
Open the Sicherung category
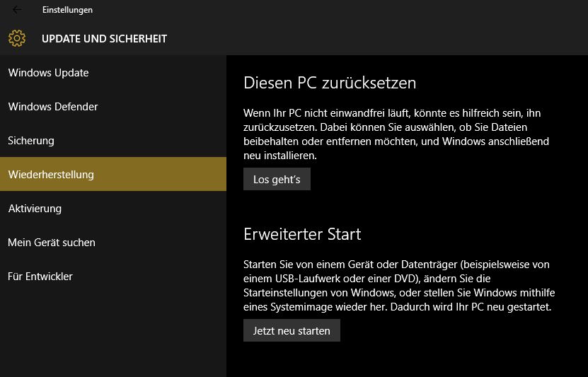[113, 141]
